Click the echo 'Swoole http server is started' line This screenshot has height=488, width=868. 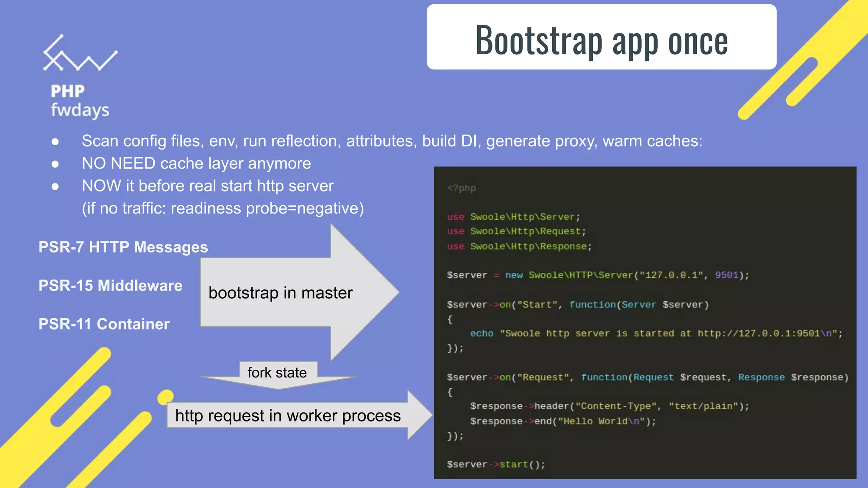click(657, 333)
